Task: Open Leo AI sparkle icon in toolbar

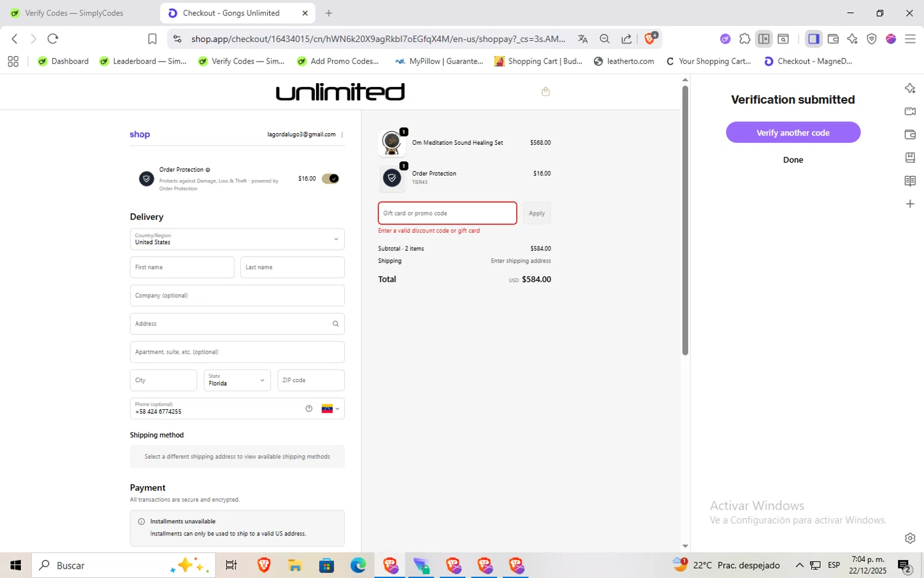Action: [x=853, y=39]
